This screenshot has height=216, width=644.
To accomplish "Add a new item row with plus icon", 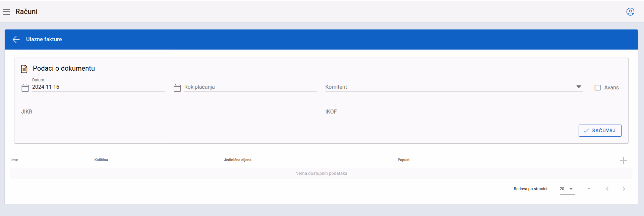I will 624,160.
